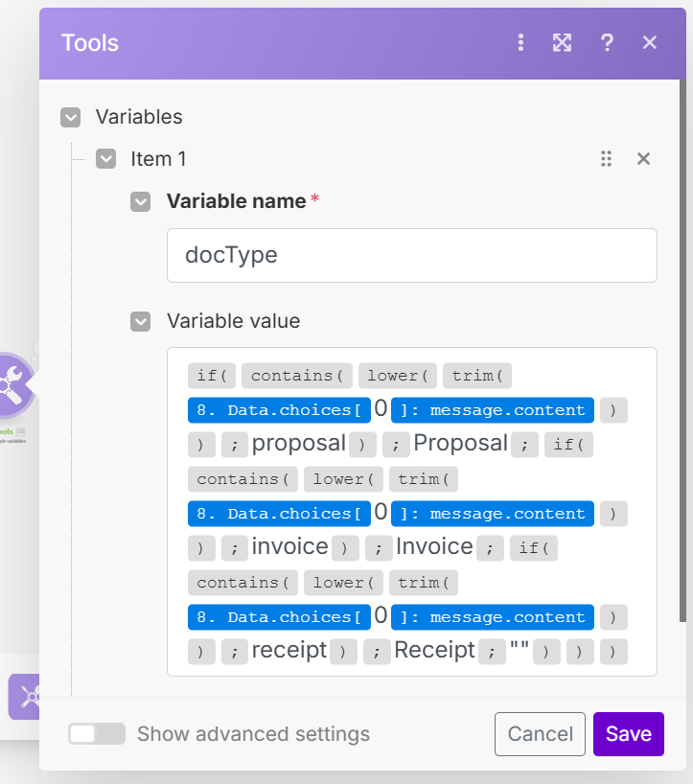Click the Save button
Image resolution: width=693 pixels, height=784 pixels.
(x=628, y=734)
